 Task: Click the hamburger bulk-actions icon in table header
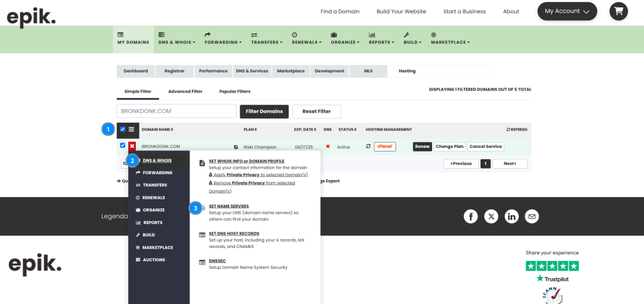tap(131, 130)
